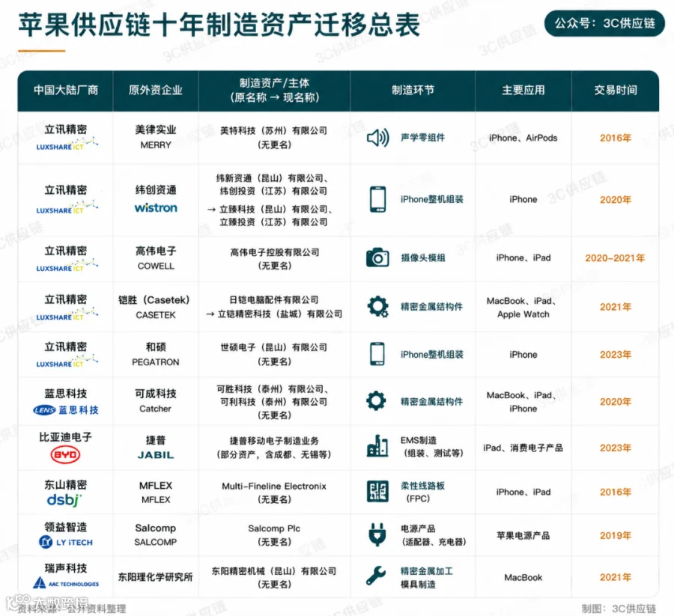The width and height of the screenshot is (674, 616).
Task: Click the AAC Technologies logo
Action: coord(66,583)
